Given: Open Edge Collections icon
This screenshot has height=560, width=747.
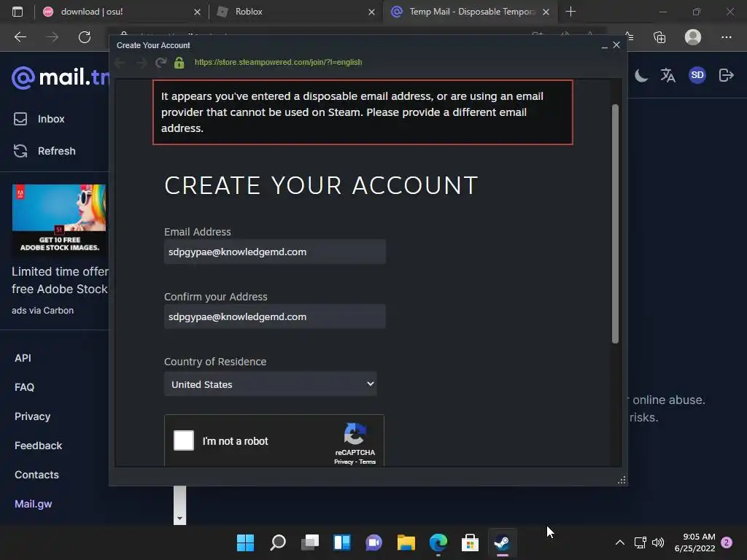Looking at the screenshot, I should point(659,37).
